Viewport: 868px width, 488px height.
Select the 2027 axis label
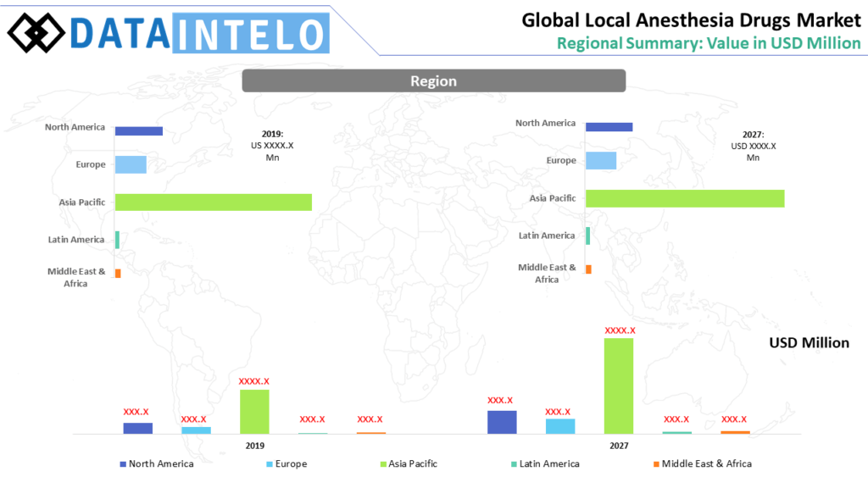(x=619, y=445)
